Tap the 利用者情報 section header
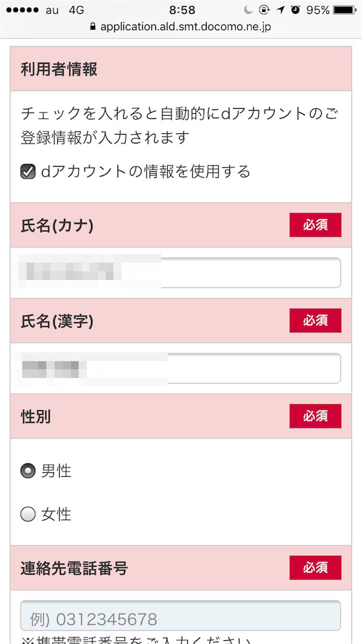The height and width of the screenshot is (644, 362). pyautogui.click(x=181, y=69)
